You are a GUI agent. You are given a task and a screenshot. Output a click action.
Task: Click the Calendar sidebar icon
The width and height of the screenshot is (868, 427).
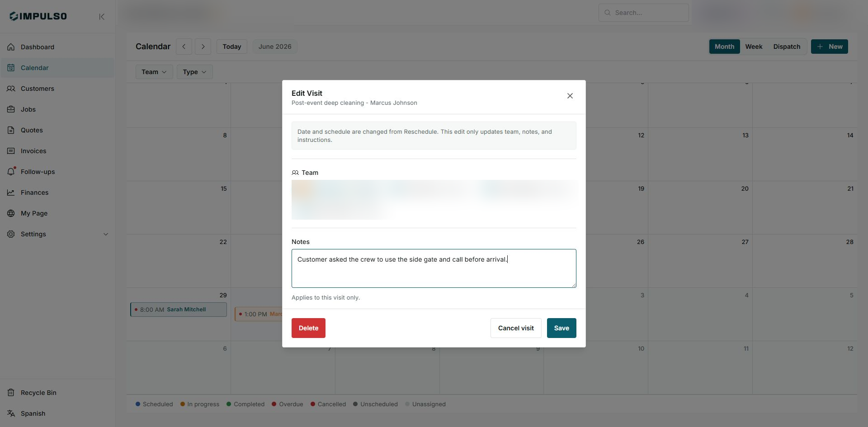[x=11, y=68]
